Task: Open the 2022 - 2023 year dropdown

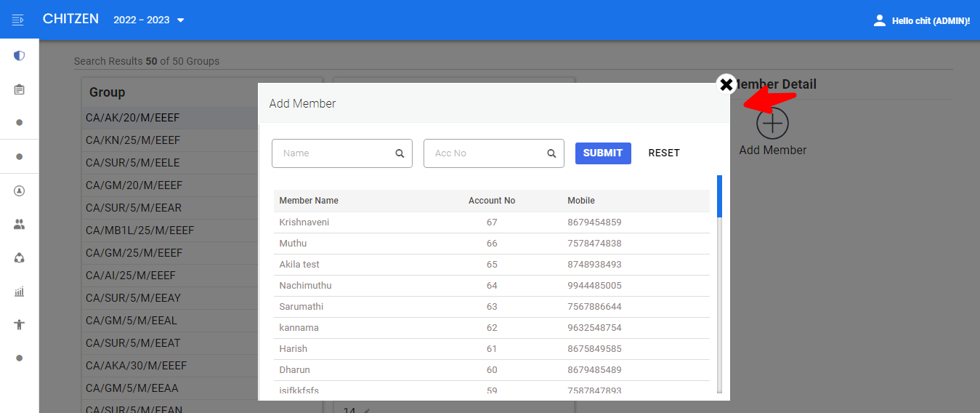Action: coord(149,20)
